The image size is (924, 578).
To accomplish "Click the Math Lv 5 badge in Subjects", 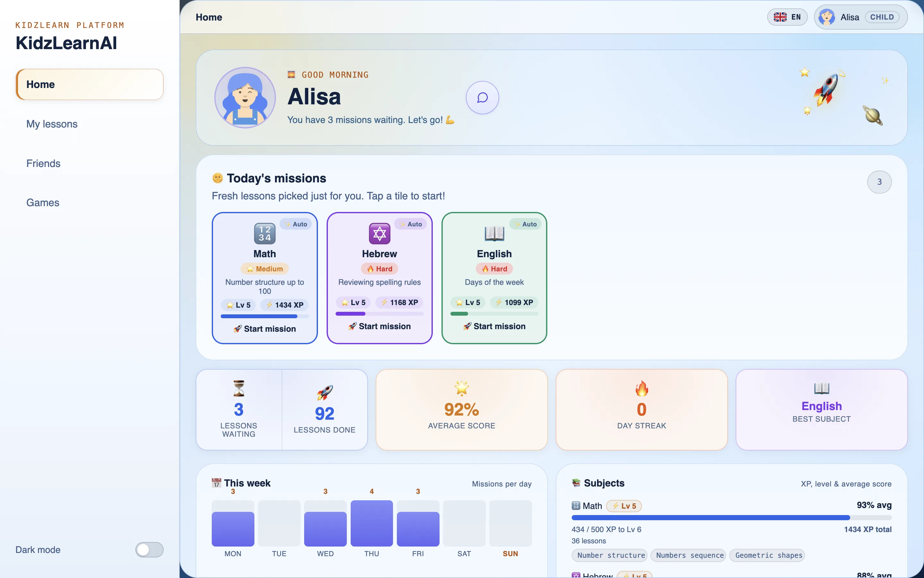I will pos(624,506).
